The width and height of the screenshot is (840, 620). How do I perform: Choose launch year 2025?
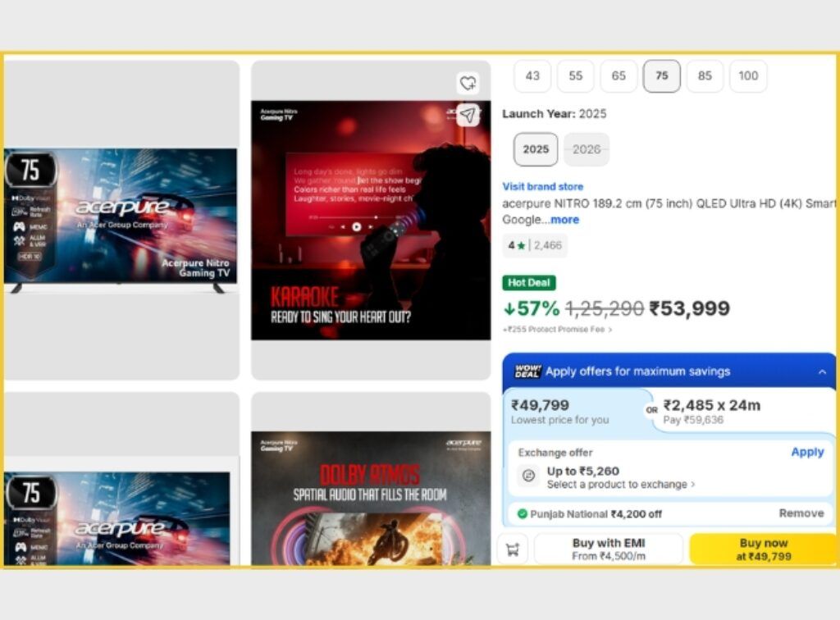(536, 149)
